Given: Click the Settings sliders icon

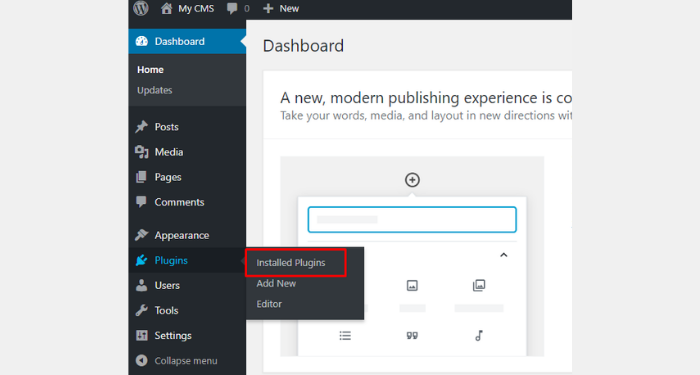Looking at the screenshot, I should coord(142,335).
